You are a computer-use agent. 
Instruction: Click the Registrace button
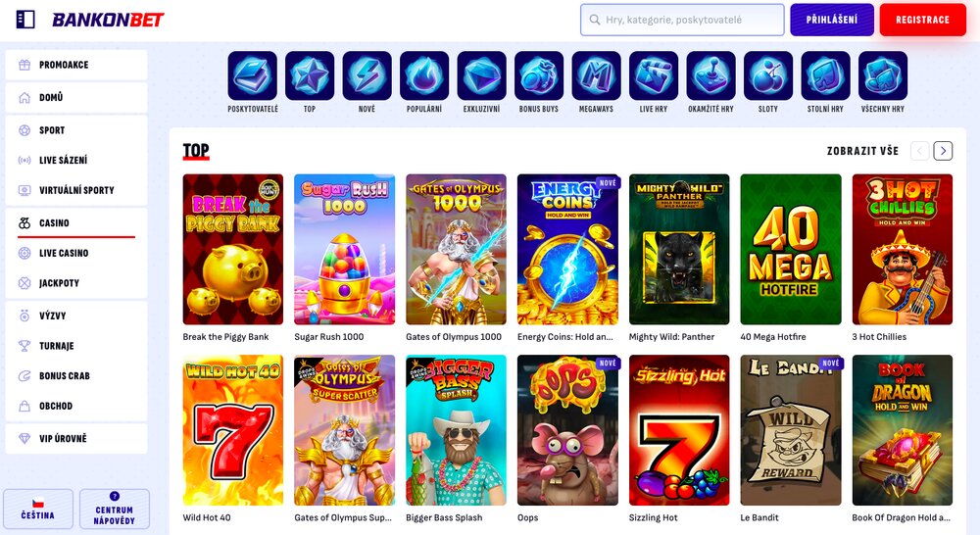tap(922, 20)
